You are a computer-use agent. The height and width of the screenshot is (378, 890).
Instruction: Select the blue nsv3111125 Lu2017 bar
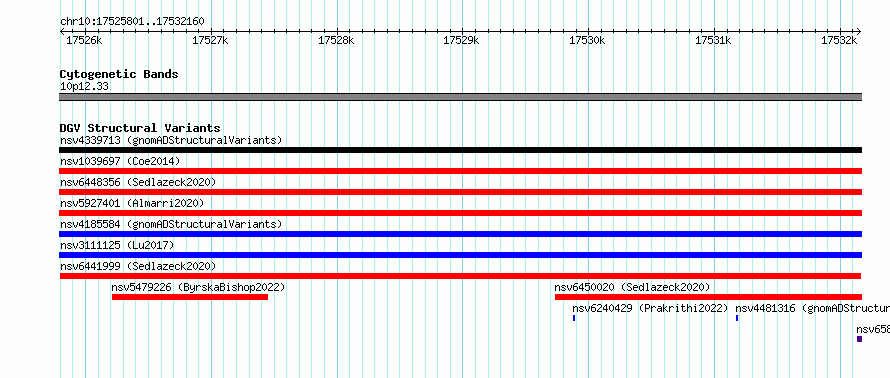(460, 255)
